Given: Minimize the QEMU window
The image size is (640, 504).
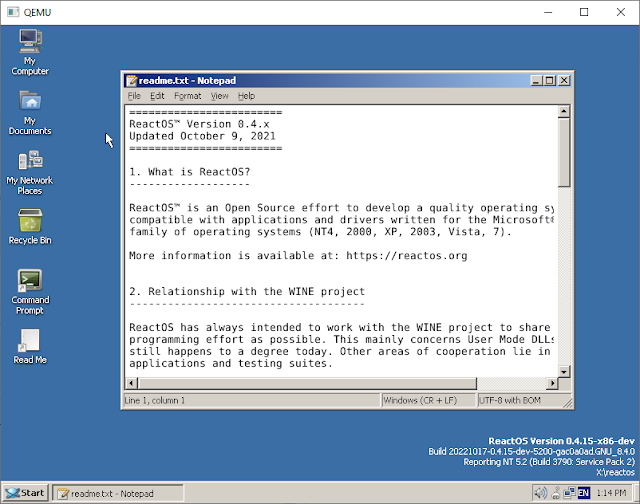Looking at the screenshot, I should [x=548, y=12].
